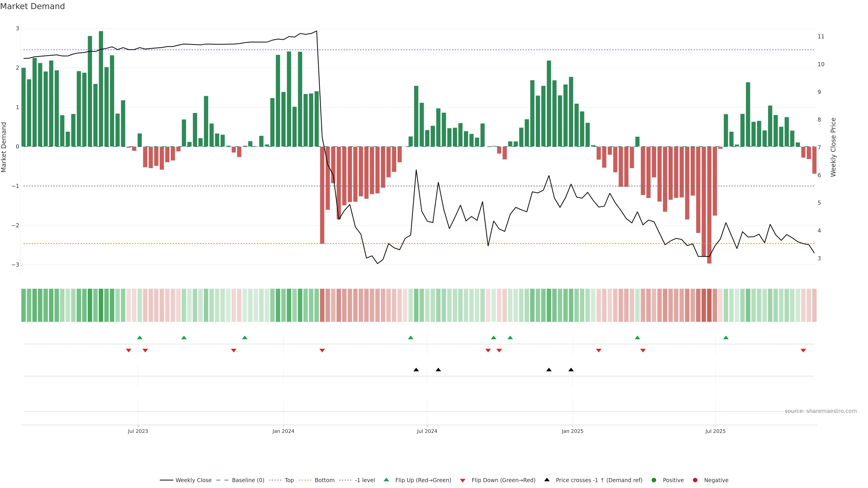Click the red Negative legend dot
868x488 pixels.
(695, 480)
